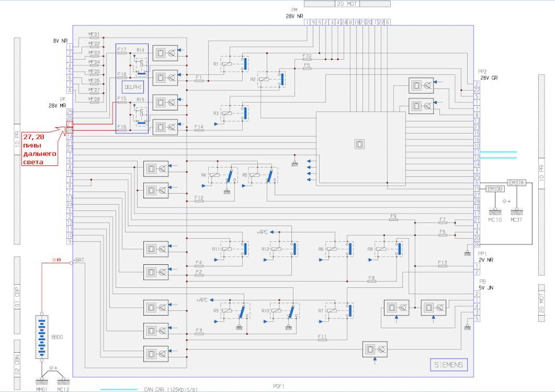Select the MM01 ground symbol
Screen dimensions: 555x392
(42, 380)
